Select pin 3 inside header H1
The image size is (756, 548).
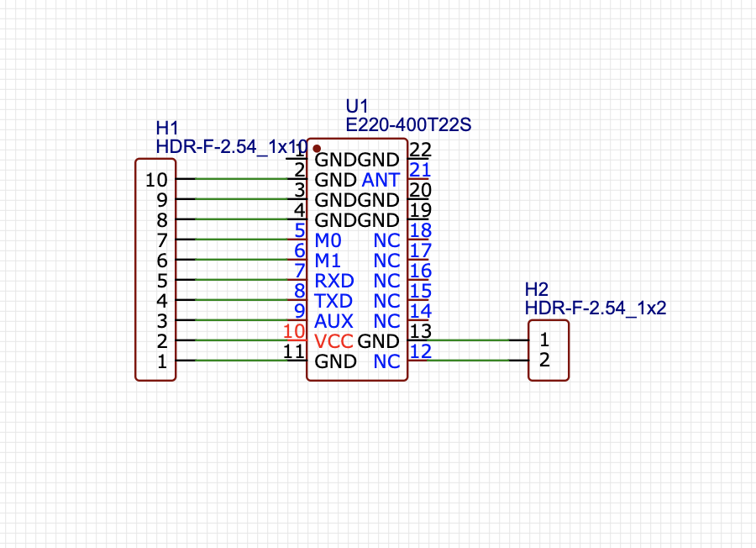(162, 321)
